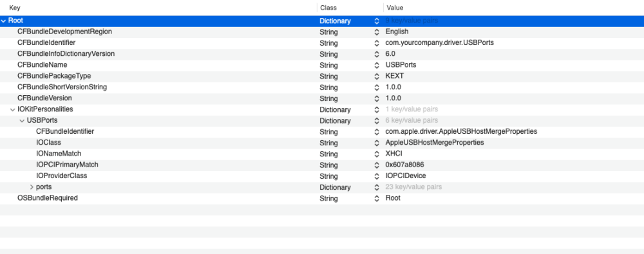Image resolution: width=644 pixels, height=254 pixels.
Task: Open class stepper for IOKitPersonalities row
Action: 376,109
